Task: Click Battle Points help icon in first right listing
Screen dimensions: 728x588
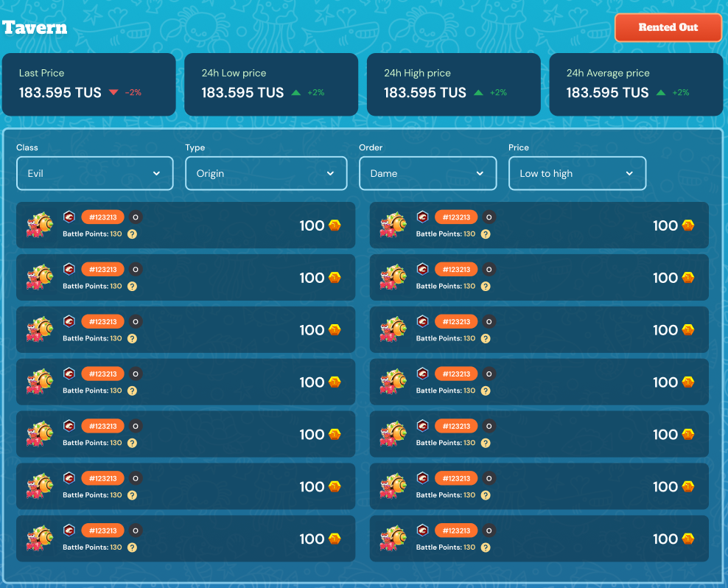Action: click(x=486, y=234)
